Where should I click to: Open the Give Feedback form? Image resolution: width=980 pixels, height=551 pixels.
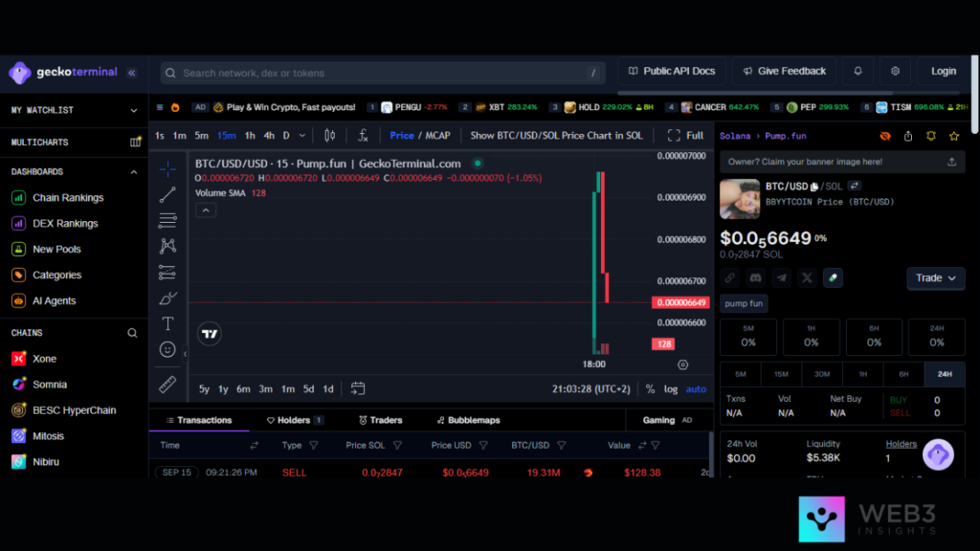pyautogui.click(x=784, y=71)
